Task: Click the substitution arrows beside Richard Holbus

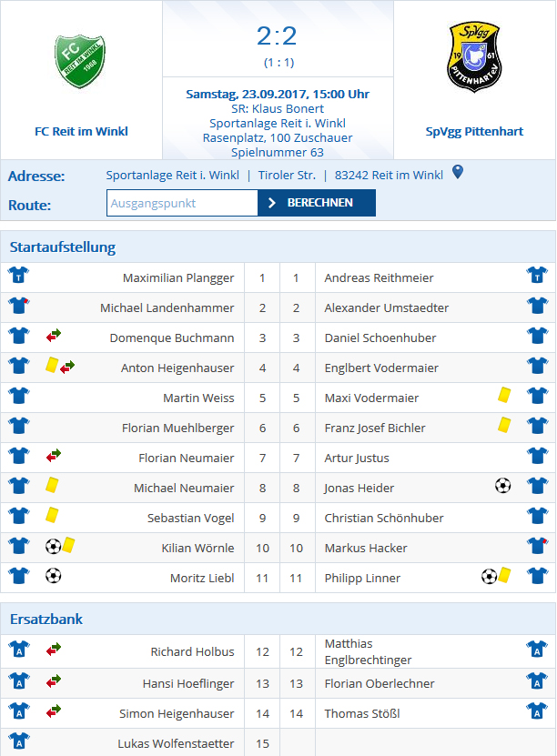Action: click(54, 650)
